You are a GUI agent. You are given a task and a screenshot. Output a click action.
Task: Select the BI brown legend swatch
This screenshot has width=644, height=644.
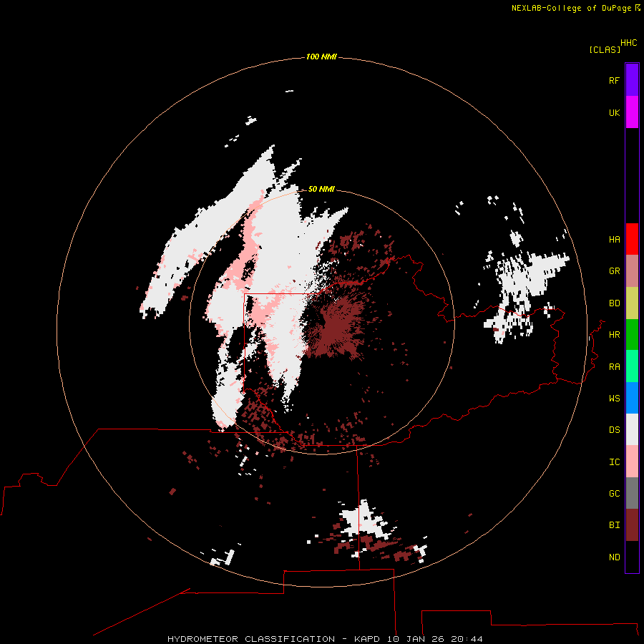click(x=632, y=525)
